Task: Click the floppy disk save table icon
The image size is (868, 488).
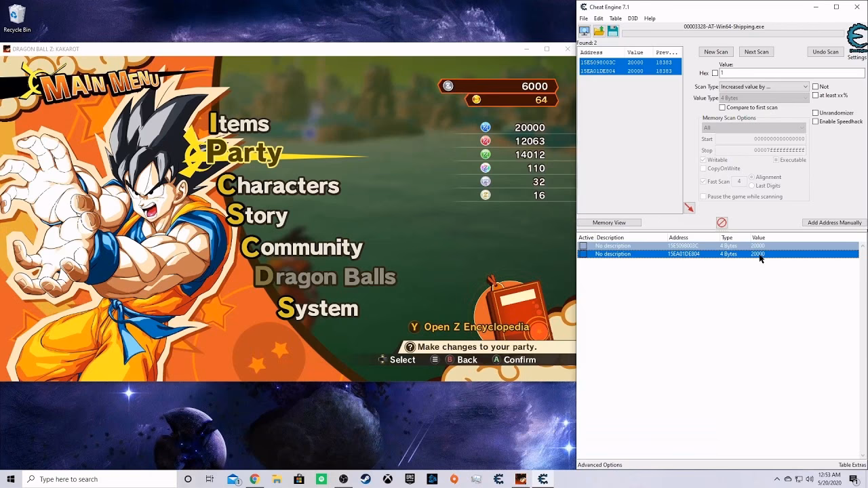Action: click(x=613, y=31)
